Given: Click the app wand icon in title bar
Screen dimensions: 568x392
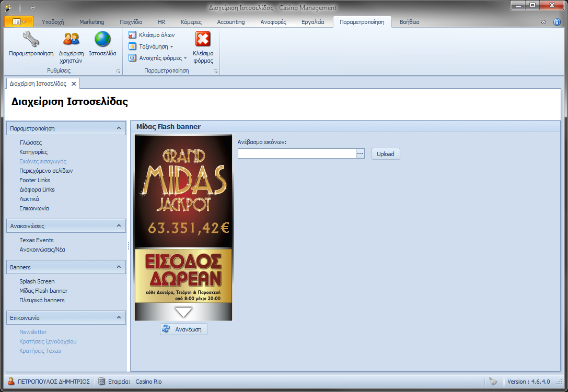Looking at the screenshot, I should [8, 8].
